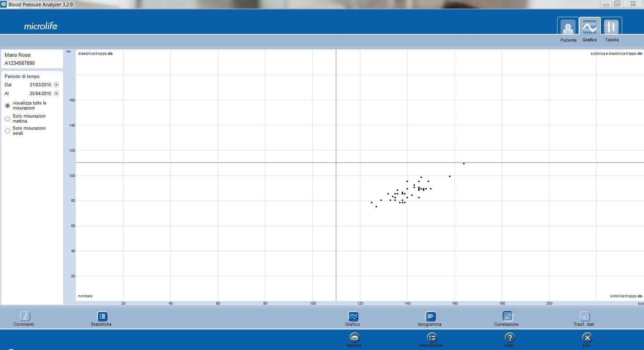The width and height of the screenshot is (644, 350).
Task: Switch to the Grafico tab at top
Action: 589,28
